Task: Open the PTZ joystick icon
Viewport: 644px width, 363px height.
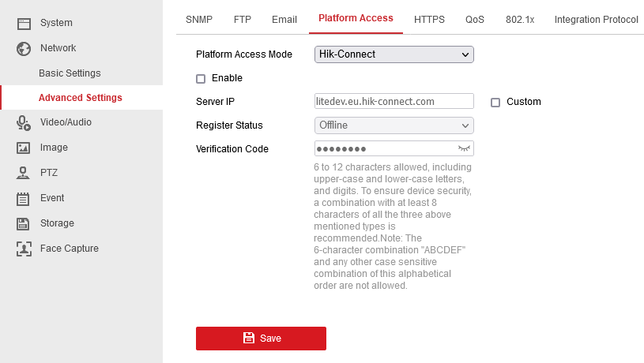Action: click(23, 173)
